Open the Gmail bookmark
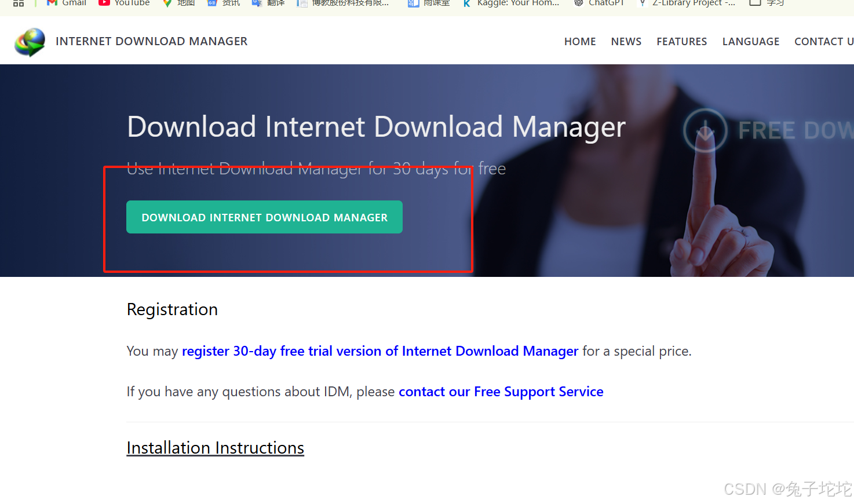Screen dimensions: 854x504 67,3
